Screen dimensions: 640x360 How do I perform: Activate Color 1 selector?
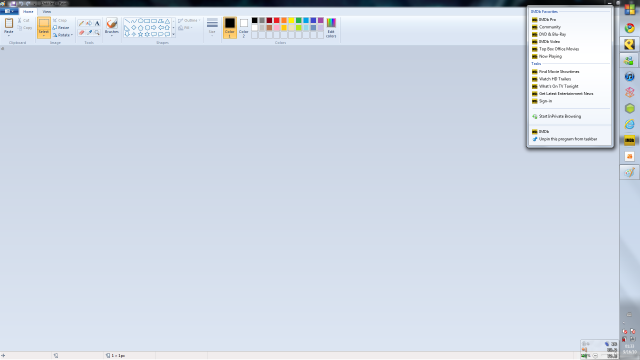click(x=230, y=28)
